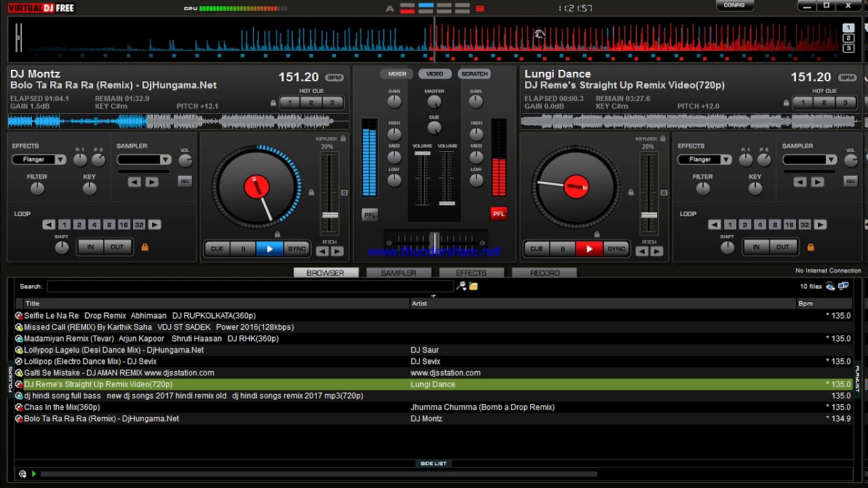
Task: Open left deck Flanger effects dropdown
Action: coord(60,160)
